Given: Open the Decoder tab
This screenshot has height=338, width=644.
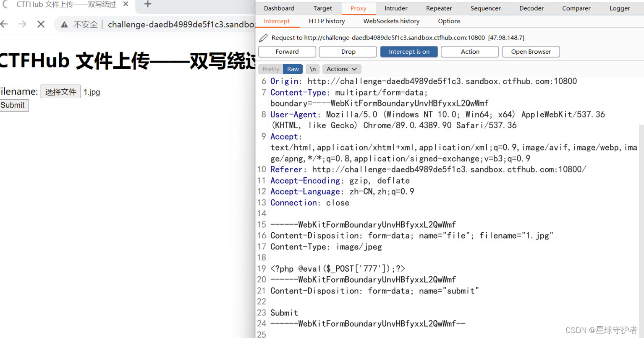Looking at the screenshot, I should coord(531,8).
